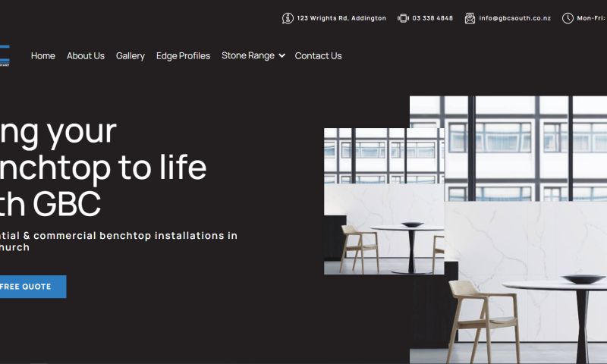Click the 123 Wrights Rd, Addington address

[x=341, y=18]
